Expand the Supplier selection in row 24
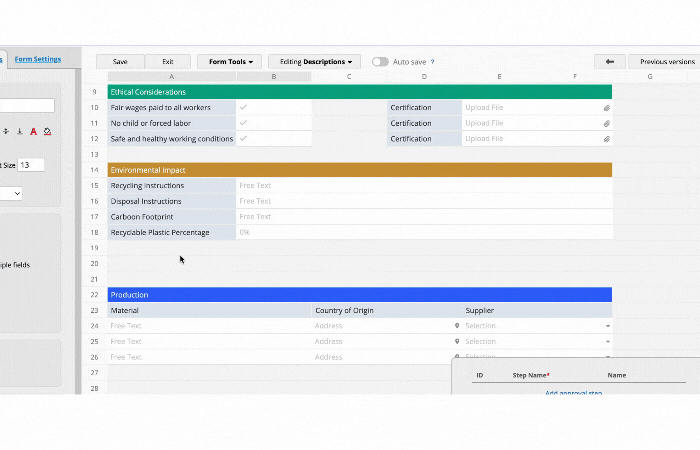 [x=607, y=326]
